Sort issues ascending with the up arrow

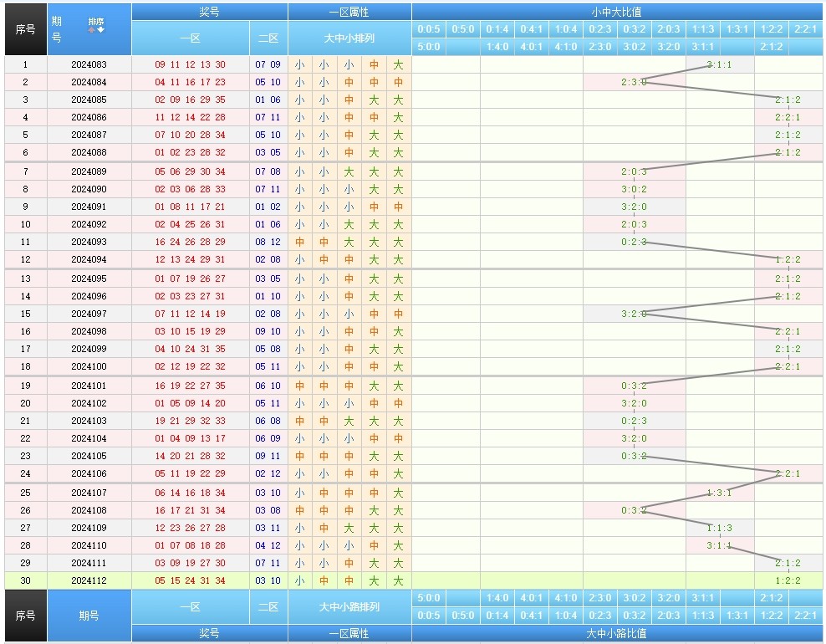tap(92, 30)
